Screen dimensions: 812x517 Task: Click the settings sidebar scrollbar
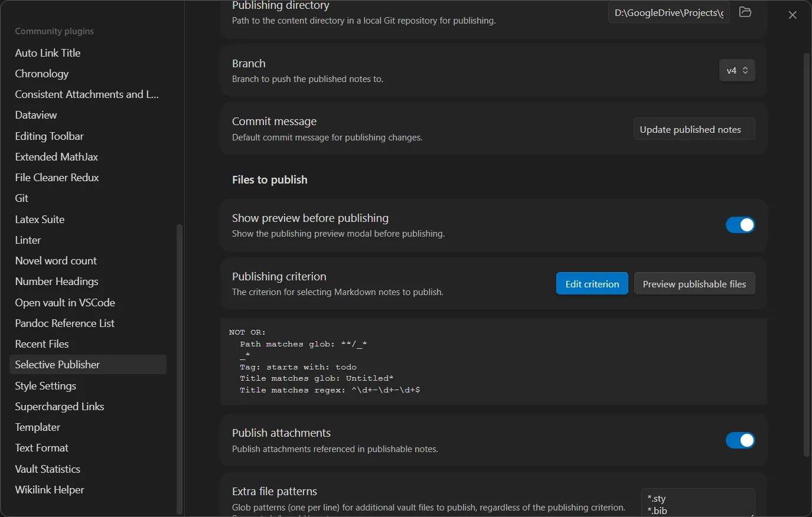[180, 369]
